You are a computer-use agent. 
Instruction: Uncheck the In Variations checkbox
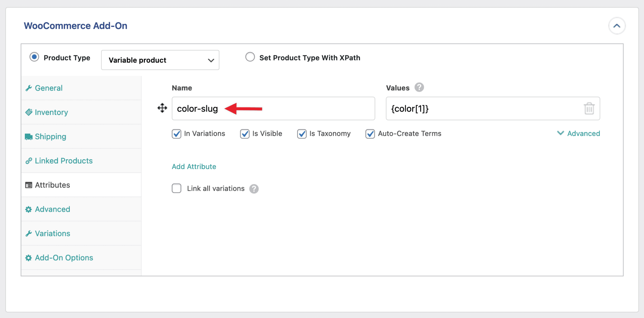click(176, 134)
